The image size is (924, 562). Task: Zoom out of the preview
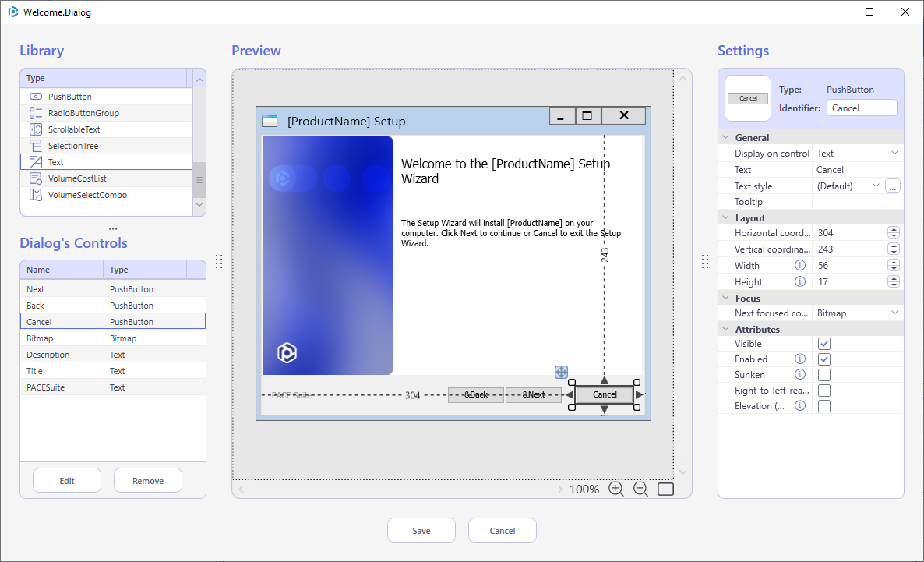point(640,489)
